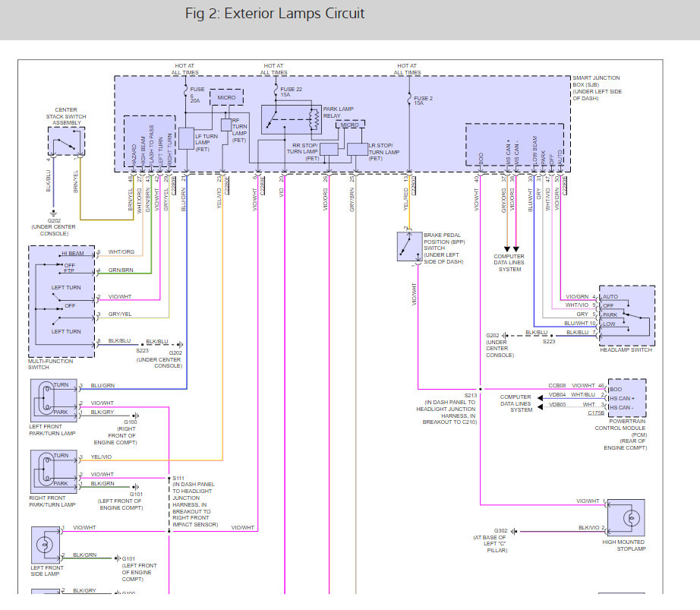Click the 'PARK LAMP RELAY' label
The height and width of the screenshot is (610, 700).
coord(338,112)
